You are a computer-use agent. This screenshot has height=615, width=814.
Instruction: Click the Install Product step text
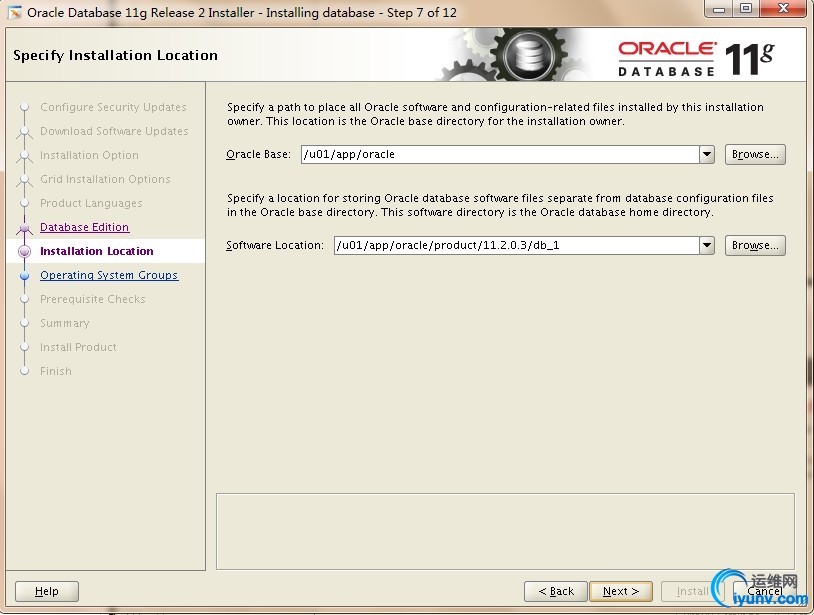(x=78, y=347)
